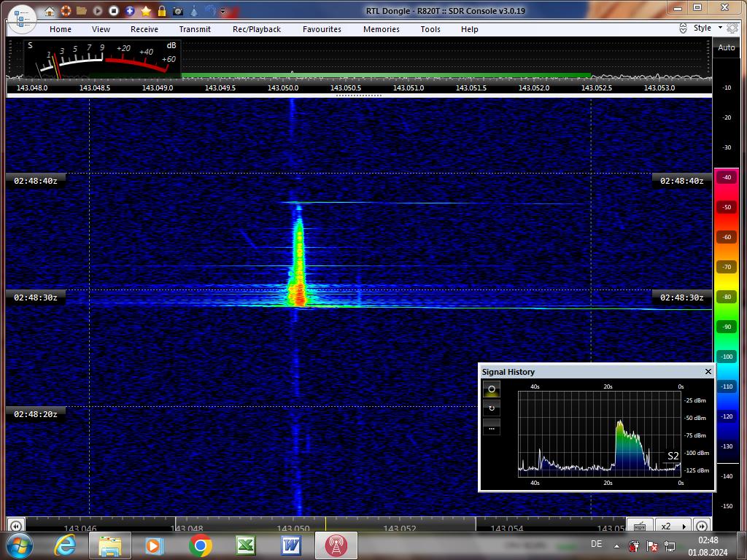Click the S-meter gauge
This screenshot has height=560, width=747.
[102, 59]
